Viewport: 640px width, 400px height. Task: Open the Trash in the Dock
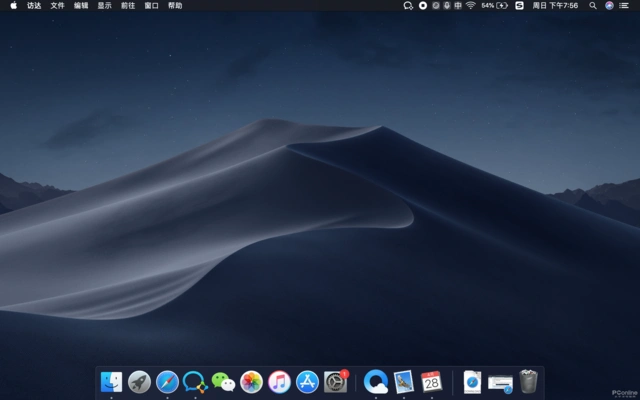click(x=528, y=381)
